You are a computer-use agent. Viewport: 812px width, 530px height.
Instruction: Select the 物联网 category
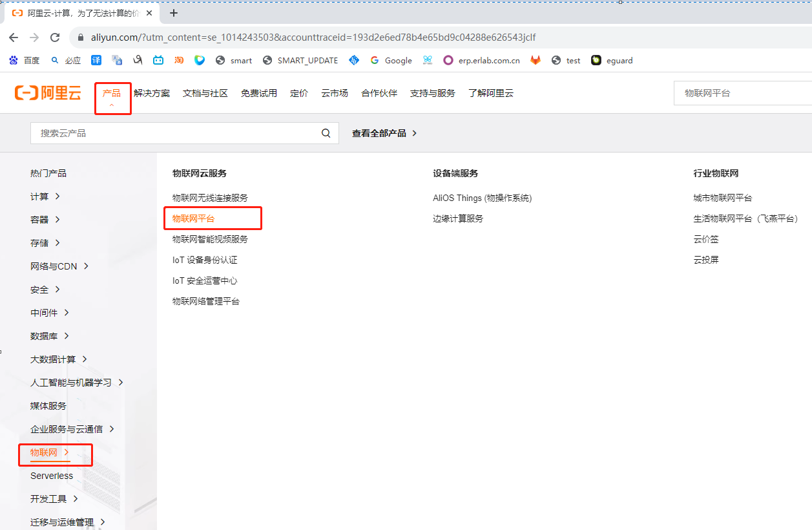click(50, 452)
